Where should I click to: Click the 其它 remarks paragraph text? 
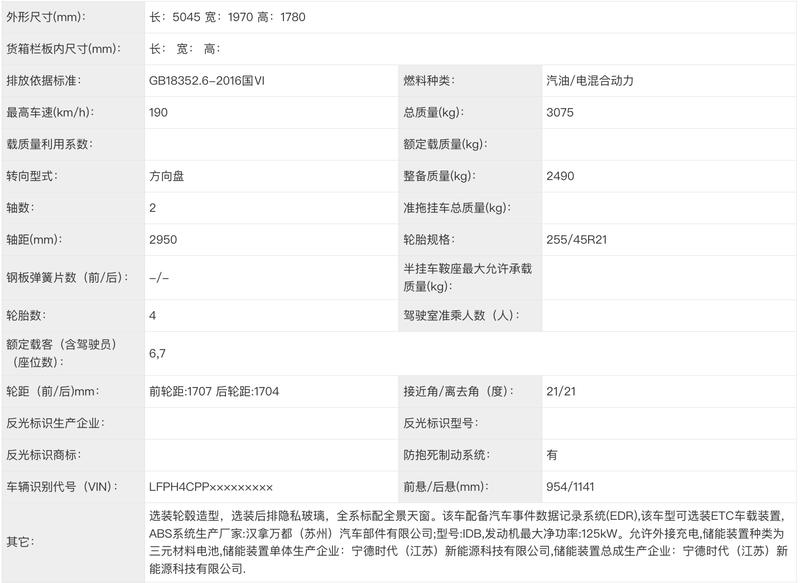click(x=468, y=542)
